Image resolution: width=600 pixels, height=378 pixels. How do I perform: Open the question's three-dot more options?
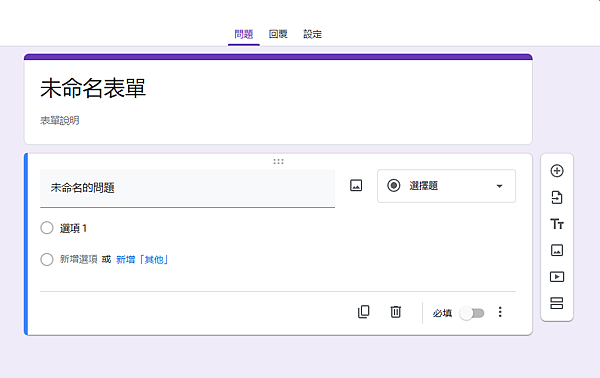click(x=500, y=312)
